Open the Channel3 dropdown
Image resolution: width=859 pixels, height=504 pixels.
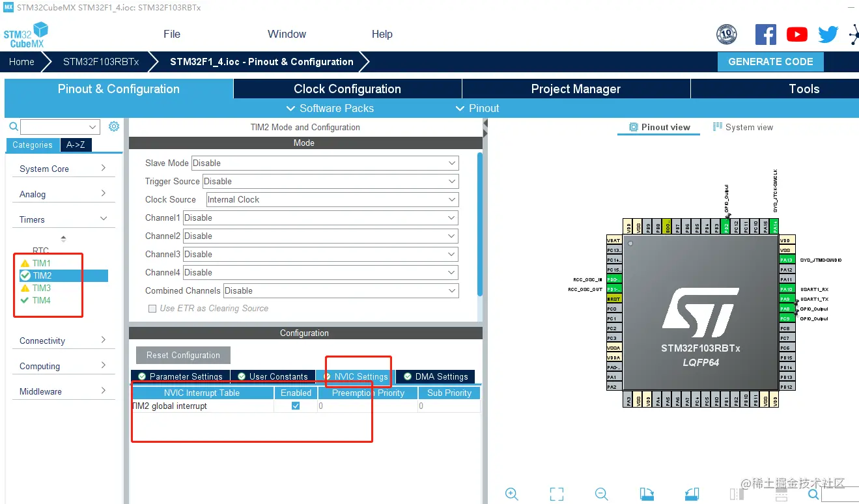321,254
